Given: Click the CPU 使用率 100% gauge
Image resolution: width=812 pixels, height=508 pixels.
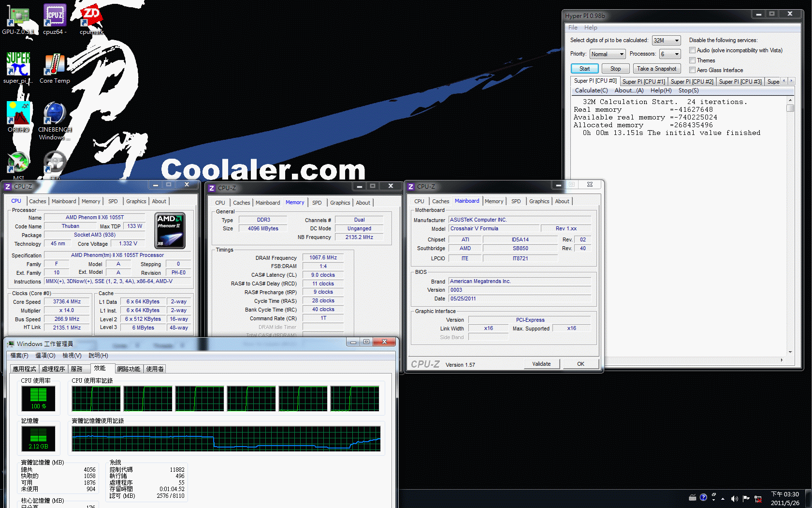Looking at the screenshot, I should click(x=38, y=399).
